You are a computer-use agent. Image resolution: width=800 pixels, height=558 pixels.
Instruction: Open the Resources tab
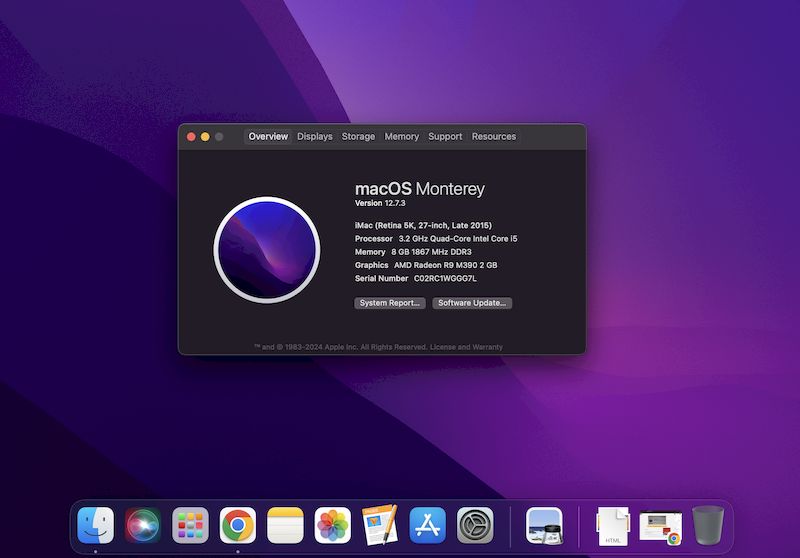(x=494, y=137)
